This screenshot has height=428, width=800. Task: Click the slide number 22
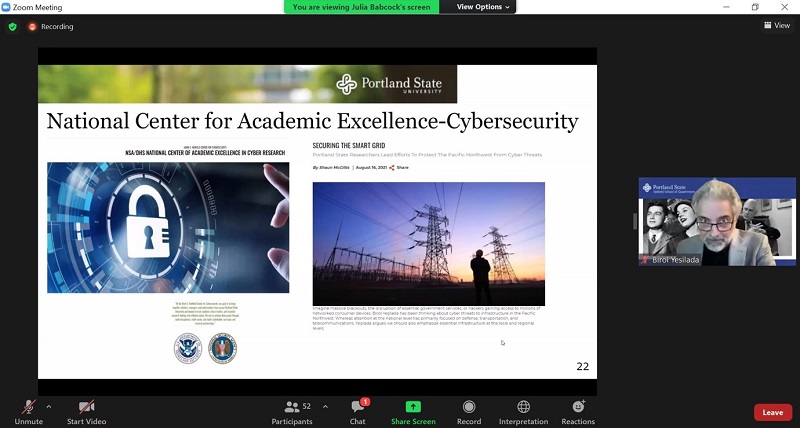click(x=583, y=366)
